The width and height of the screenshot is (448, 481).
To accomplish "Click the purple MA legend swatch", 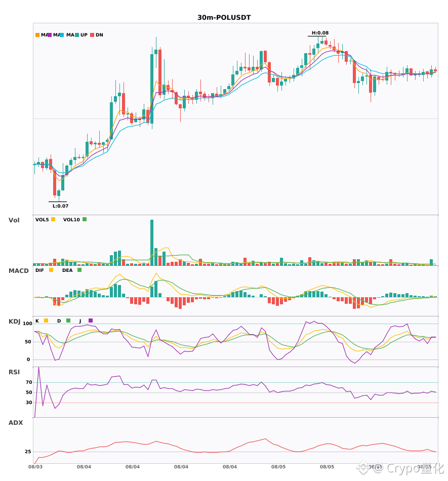I will point(50,35).
